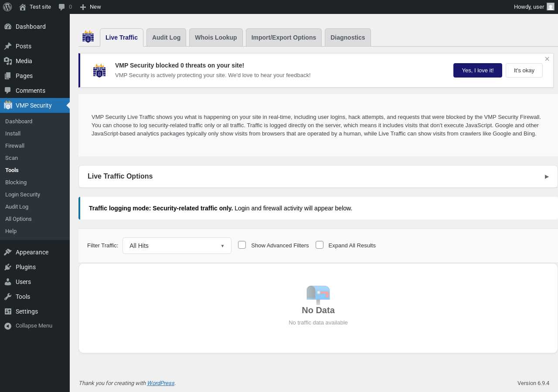
Task: Follow the WordPress link in the footer
Action: point(161,383)
